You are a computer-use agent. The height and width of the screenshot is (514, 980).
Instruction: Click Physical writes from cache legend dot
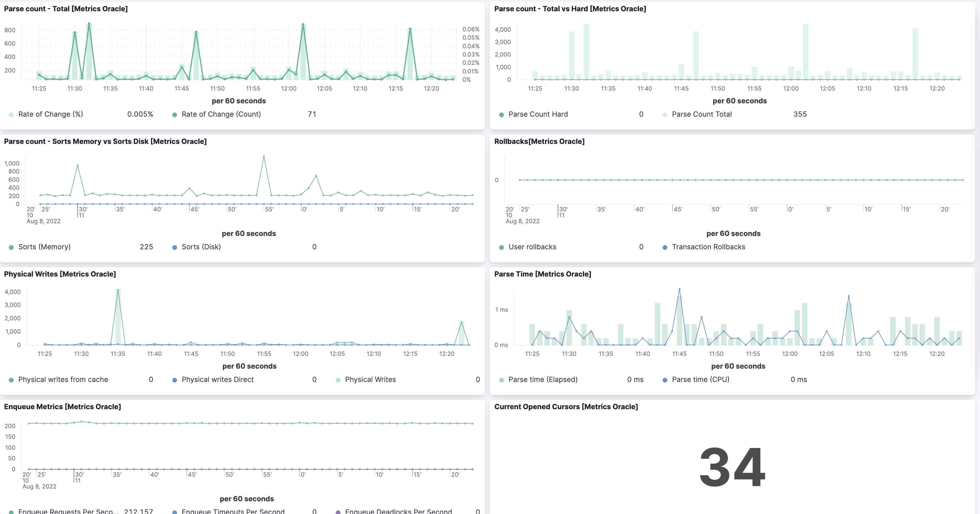point(11,380)
